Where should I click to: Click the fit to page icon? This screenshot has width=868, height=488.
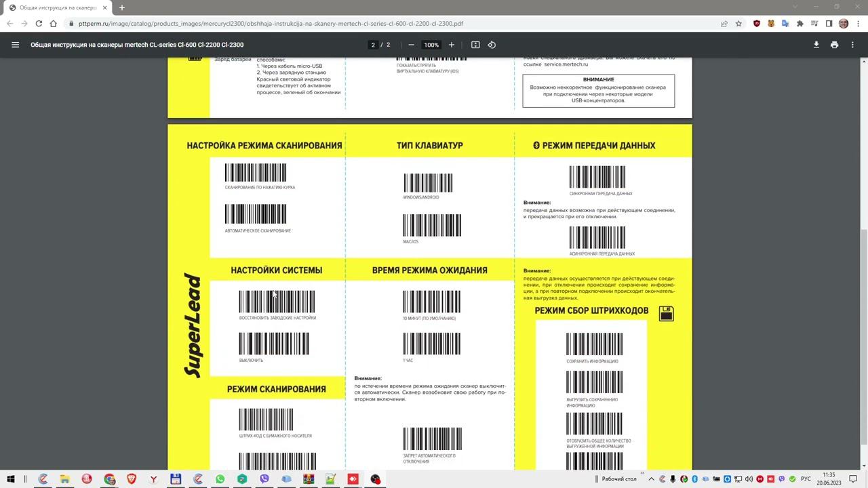pos(475,45)
